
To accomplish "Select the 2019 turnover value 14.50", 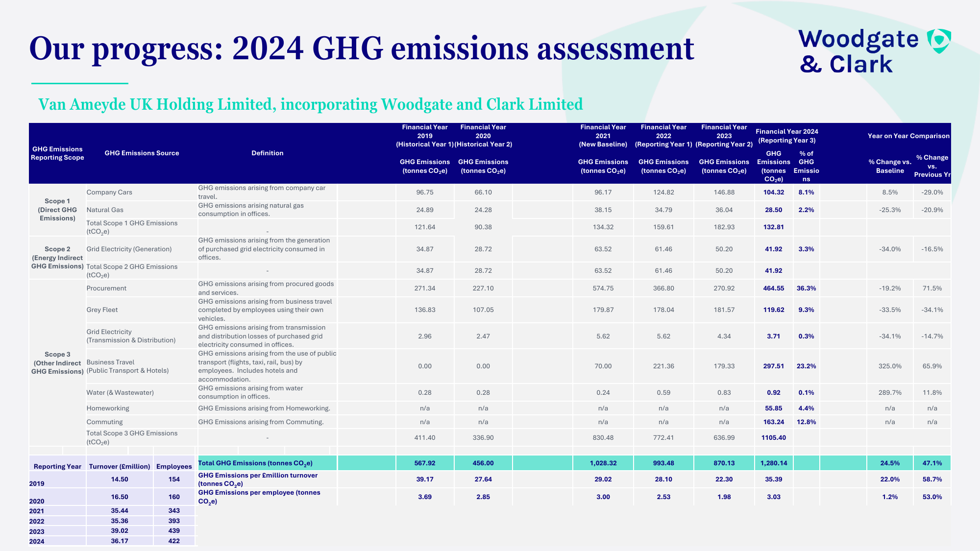I will click(x=120, y=479).
